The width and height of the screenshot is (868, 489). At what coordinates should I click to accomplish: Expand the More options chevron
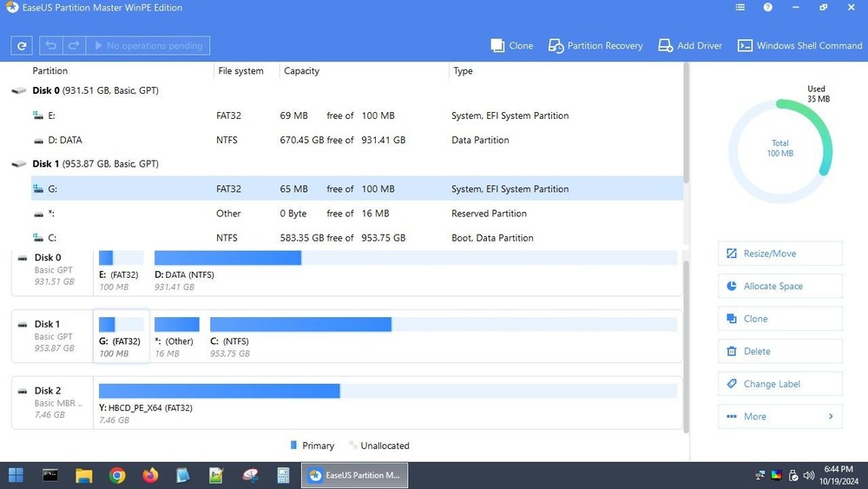click(831, 416)
